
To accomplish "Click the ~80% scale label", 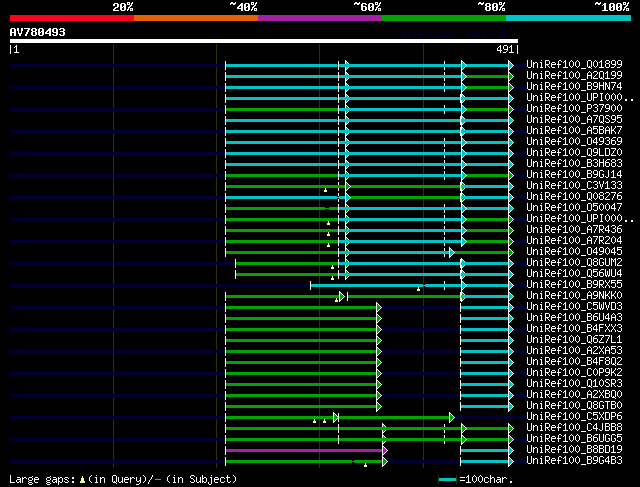I will point(491,7).
